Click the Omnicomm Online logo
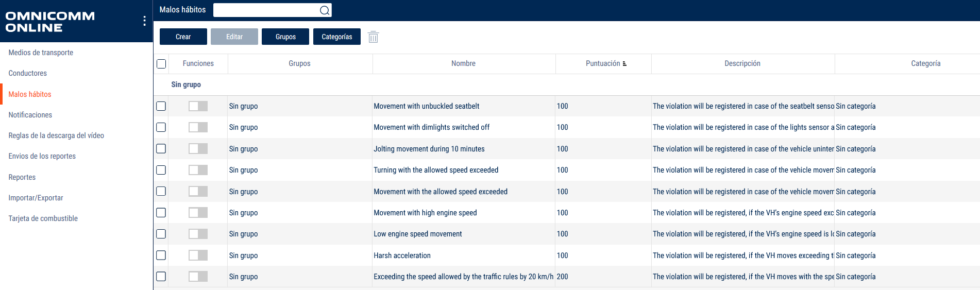The height and width of the screenshot is (290, 980). pos(50,22)
